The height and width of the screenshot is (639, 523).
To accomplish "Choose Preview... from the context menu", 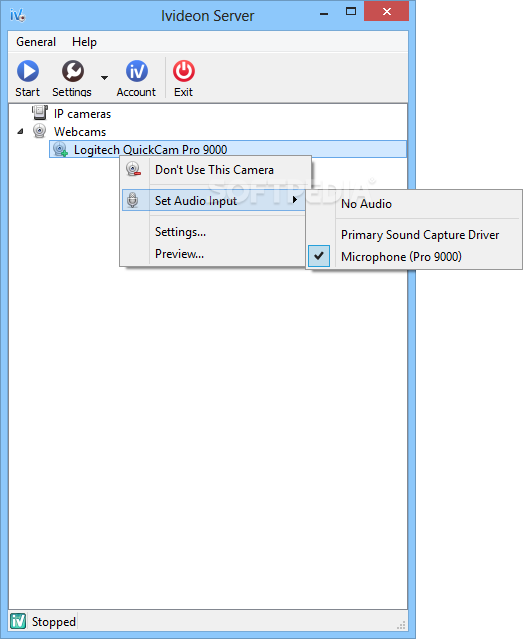I will click(179, 254).
